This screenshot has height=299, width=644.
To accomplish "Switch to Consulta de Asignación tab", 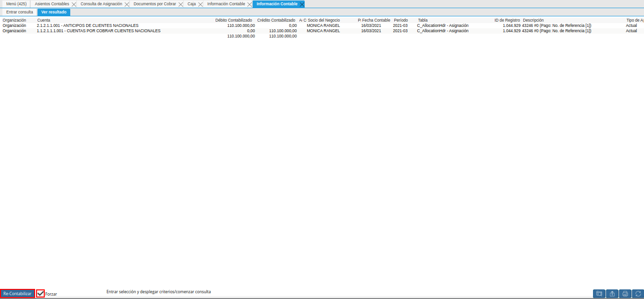I will [x=102, y=4].
